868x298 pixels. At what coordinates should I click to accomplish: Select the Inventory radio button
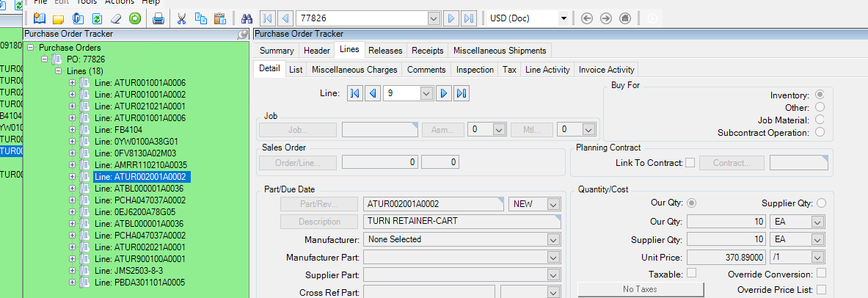pyautogui.click(x=820, y=95)
